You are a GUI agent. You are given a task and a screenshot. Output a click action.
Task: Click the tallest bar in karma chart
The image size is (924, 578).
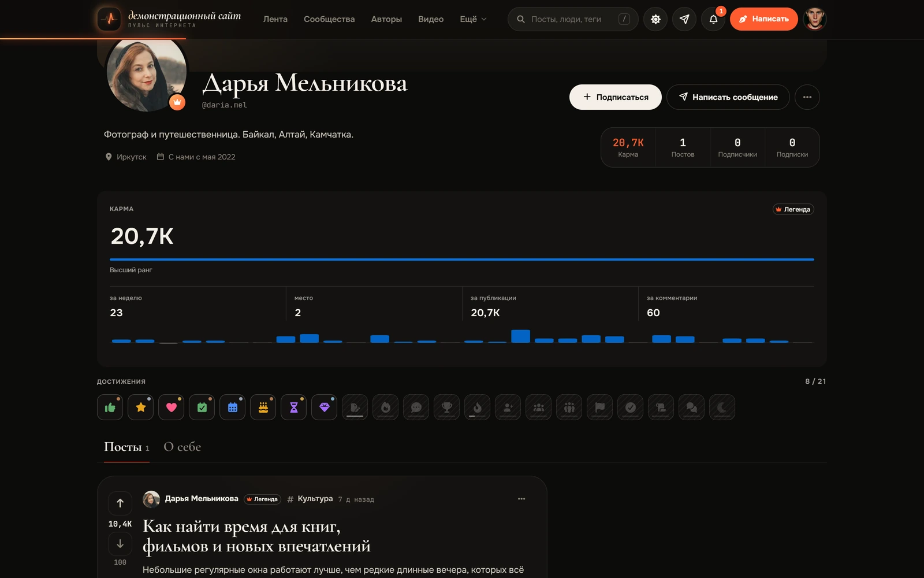(520, 336)
